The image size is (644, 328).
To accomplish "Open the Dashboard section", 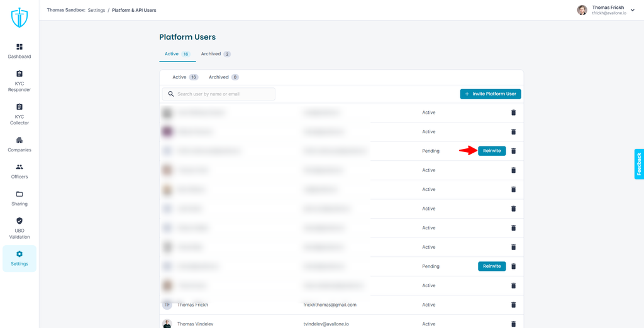I will (x=19, y=51).
